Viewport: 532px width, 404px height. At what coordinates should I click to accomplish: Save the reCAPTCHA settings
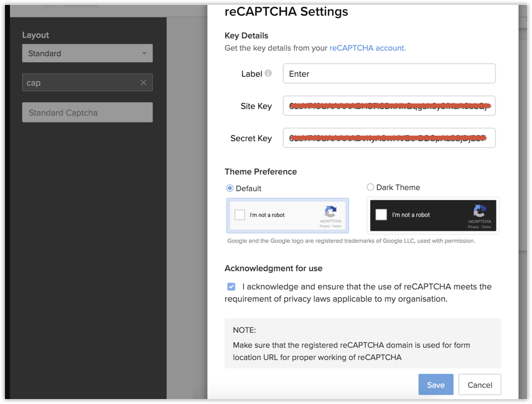pyautogui.click(x=436, y=385)
